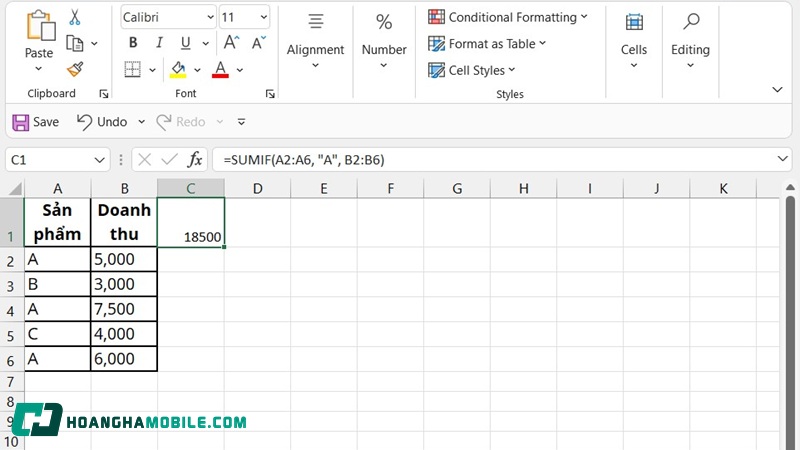Open Cell Styles gallery
Screen dimensions: 800x450
tap(472, 70)
